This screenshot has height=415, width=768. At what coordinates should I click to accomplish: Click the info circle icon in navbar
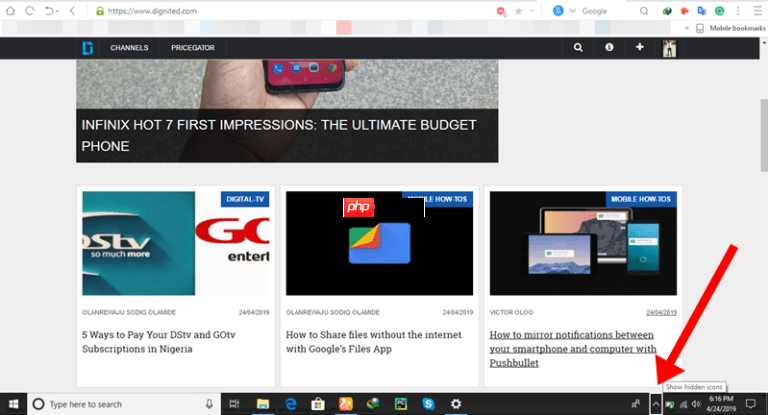[609, 48]
